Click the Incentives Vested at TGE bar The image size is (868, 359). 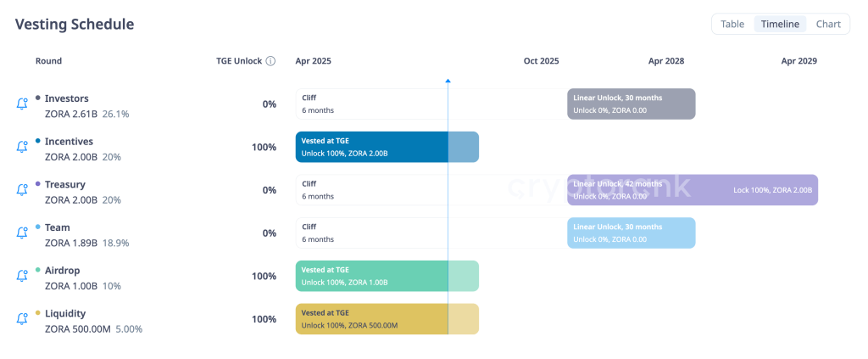[387, 147]
